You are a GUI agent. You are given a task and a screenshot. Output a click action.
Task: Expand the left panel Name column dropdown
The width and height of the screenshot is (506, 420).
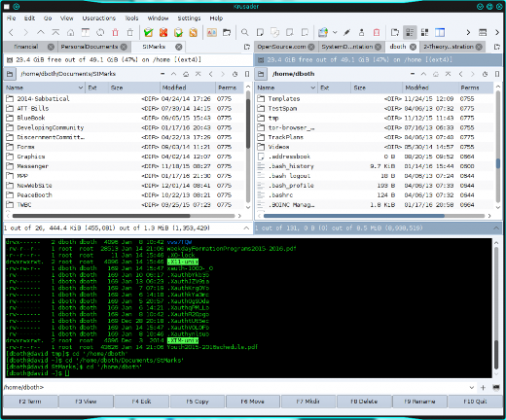click(81, 87)
